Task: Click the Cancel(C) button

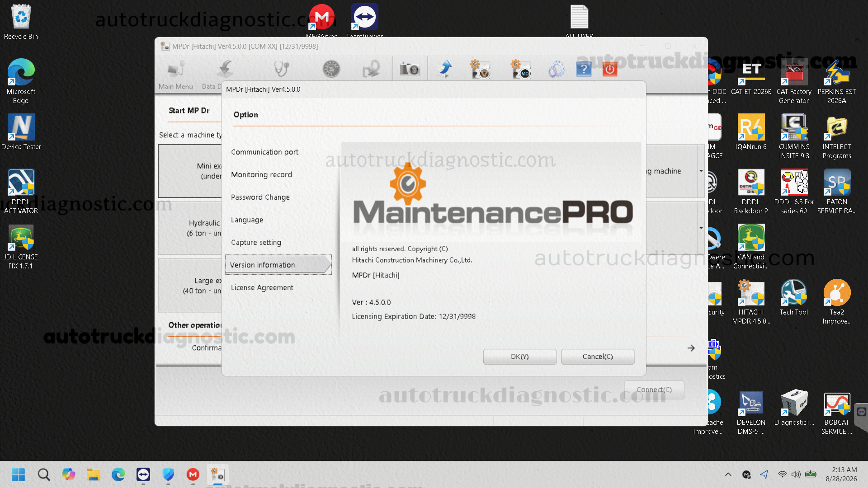Action: click(x=598, y=357)
